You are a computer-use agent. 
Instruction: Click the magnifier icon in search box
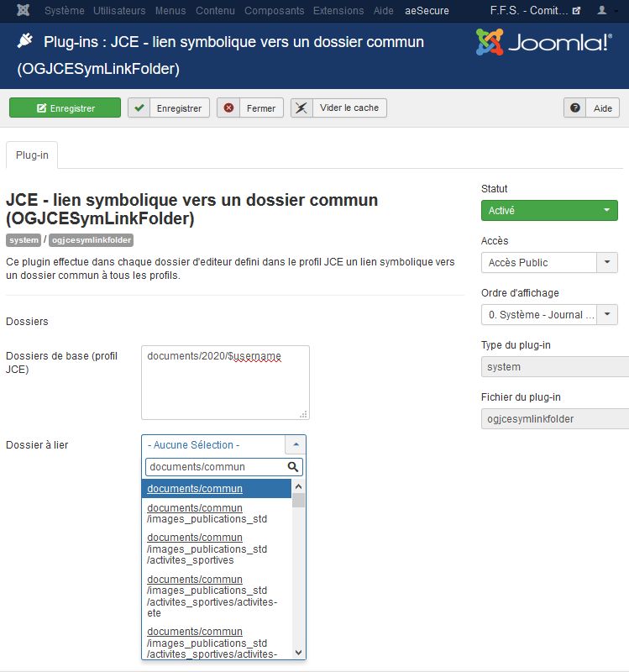293,467
